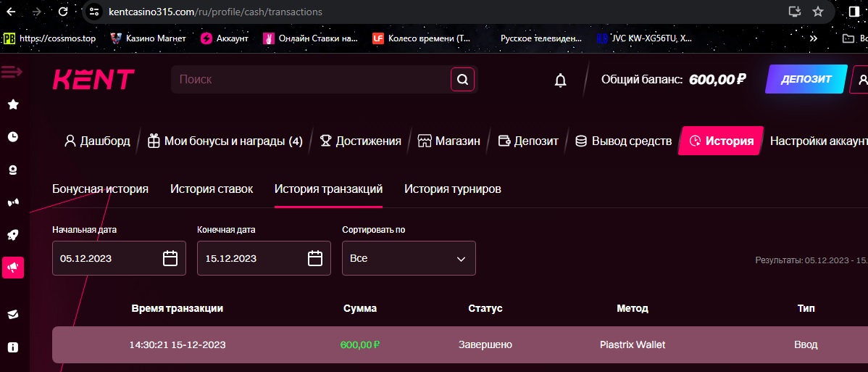Open end date calendar picker

(315, 258)
